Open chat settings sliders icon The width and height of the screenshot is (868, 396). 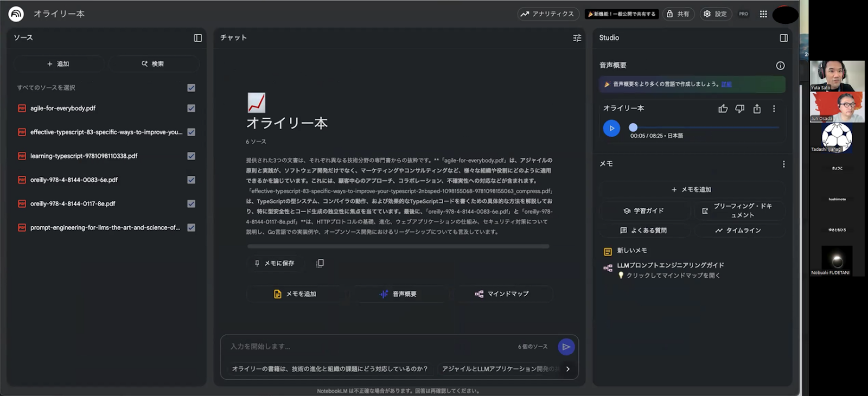point(577,38)
